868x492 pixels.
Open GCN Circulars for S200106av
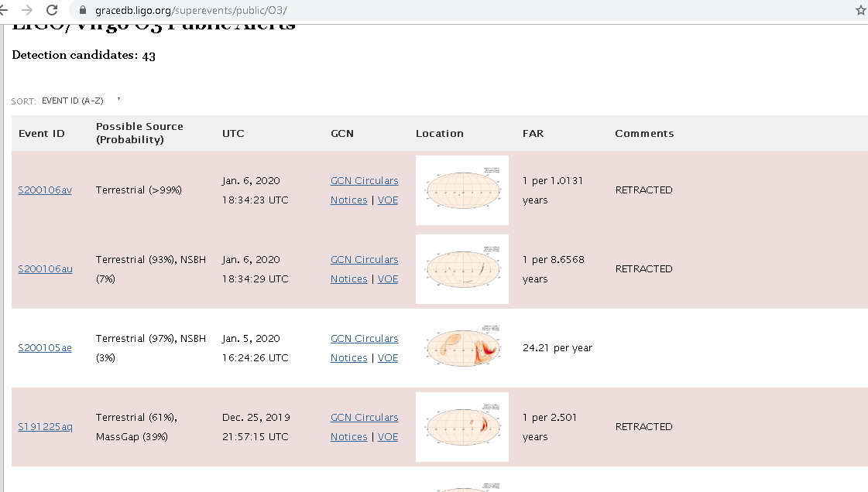coord(364,181)
